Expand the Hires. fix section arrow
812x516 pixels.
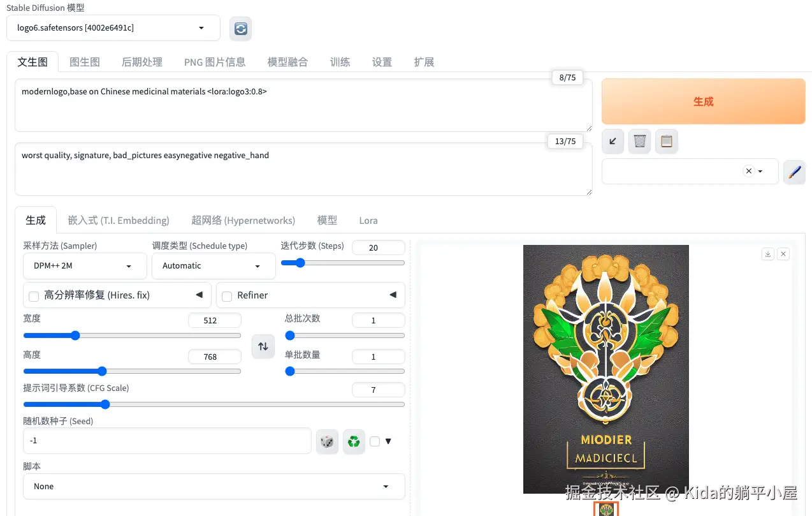tap(199, 295)
